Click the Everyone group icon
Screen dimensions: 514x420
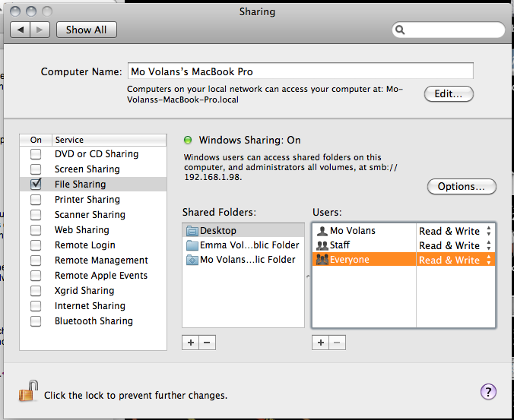322,260
